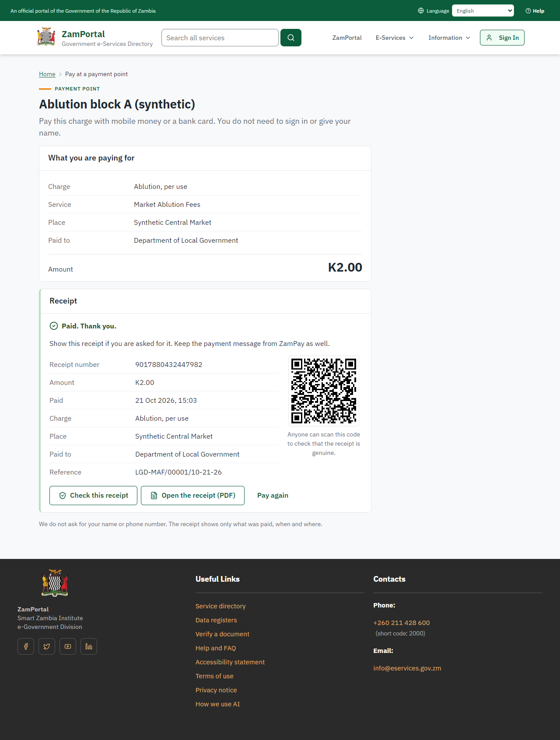Click the Ablution block A (synthetic) heading

[117, 104]
